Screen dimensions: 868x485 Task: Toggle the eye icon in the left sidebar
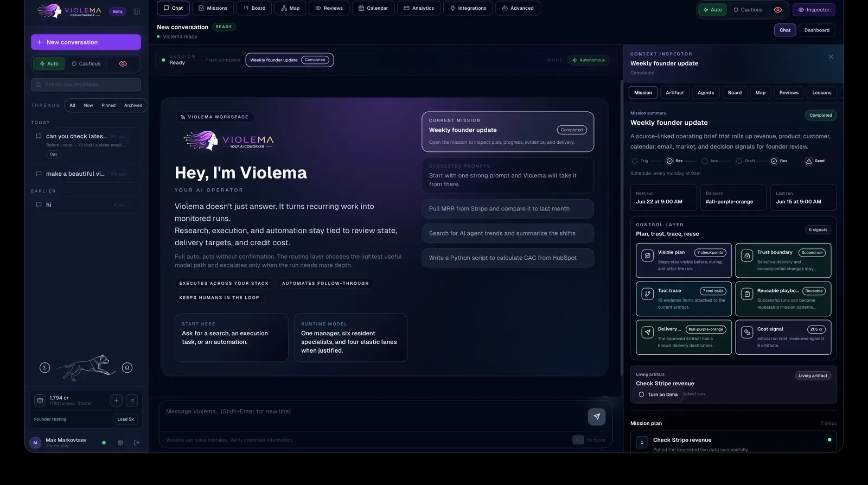[123, 63]
